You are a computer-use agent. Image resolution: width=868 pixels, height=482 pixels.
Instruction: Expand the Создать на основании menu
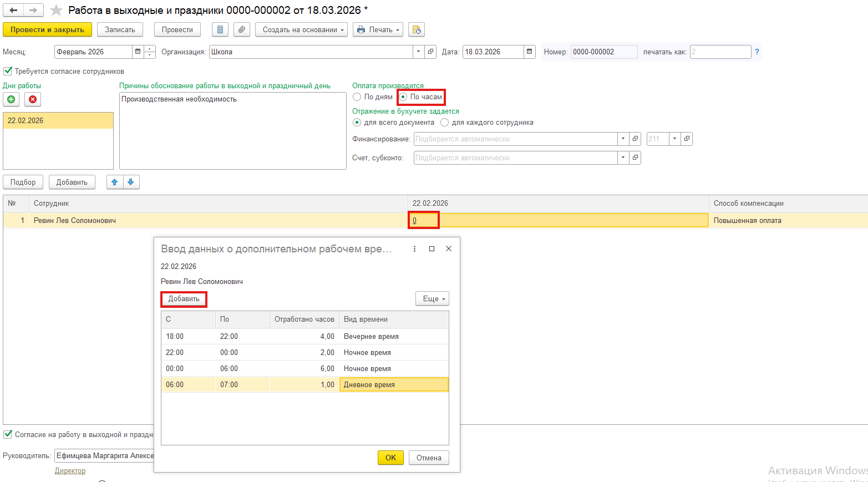click(301, 29)
